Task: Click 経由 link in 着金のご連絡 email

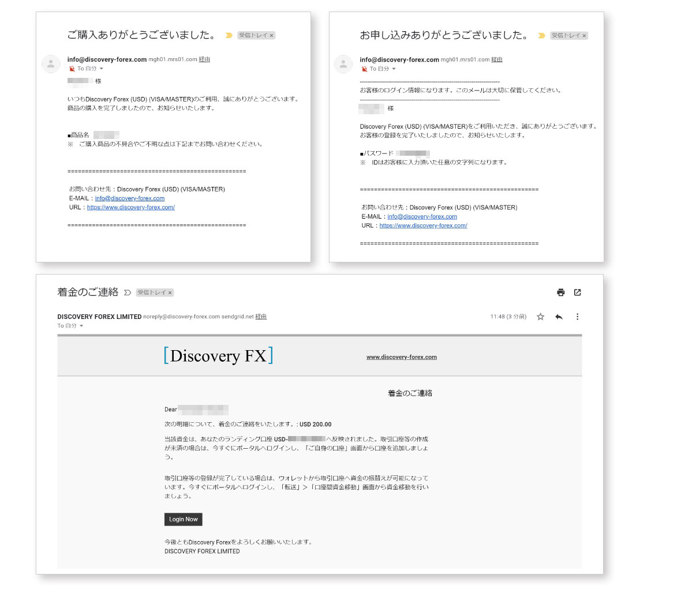Action: pos(261,317)
